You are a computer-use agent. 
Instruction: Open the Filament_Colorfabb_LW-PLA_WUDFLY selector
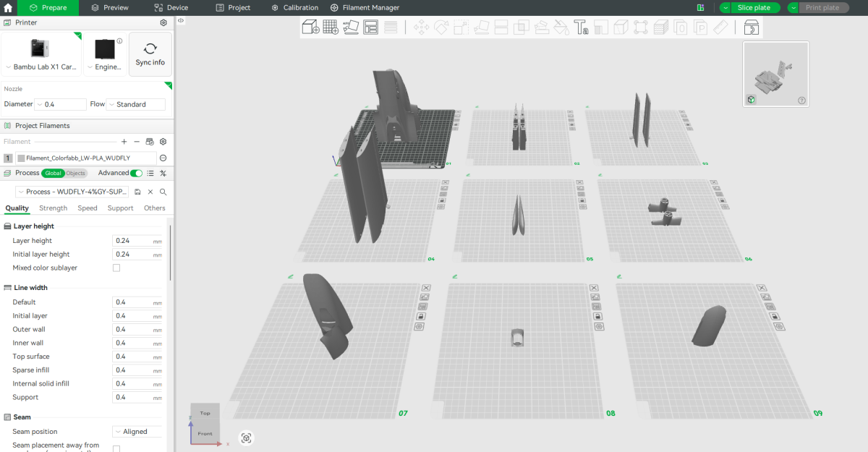click(86, 158)
